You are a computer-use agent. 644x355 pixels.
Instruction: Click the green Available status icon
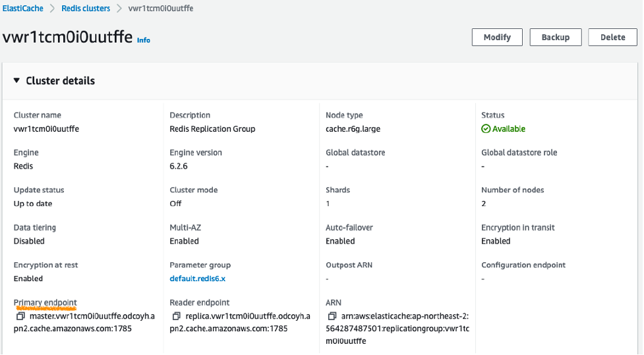pyautogui.click(x=486, y=129)
